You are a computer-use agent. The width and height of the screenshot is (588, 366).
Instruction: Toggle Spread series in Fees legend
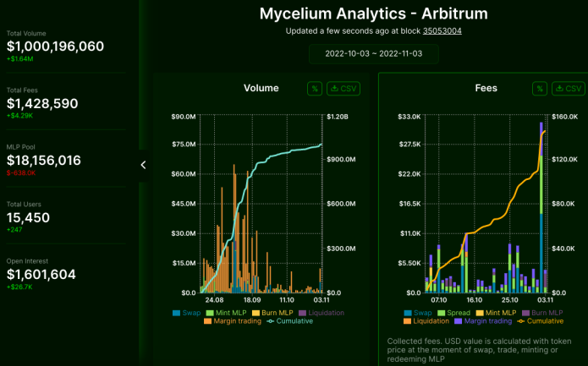point(453,313)
